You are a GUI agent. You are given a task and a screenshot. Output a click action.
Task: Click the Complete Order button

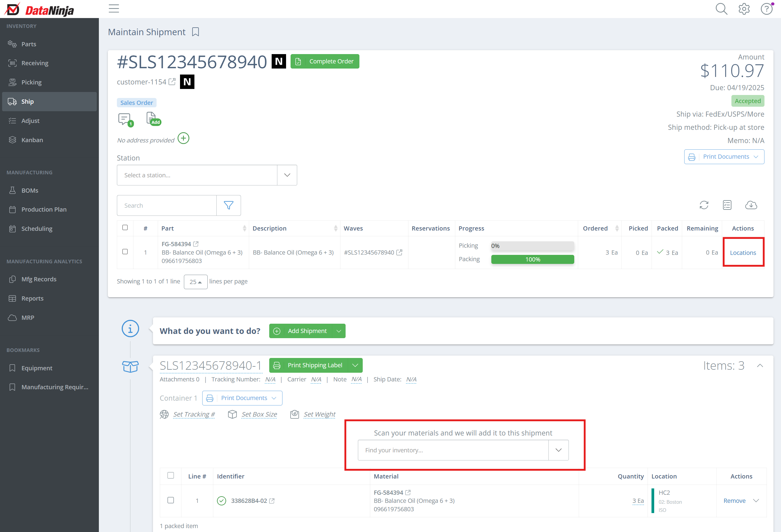[325, 62]
